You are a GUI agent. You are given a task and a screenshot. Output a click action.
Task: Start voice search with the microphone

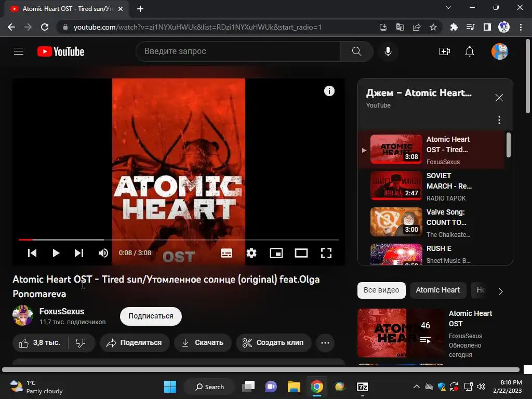click(388, 51)
